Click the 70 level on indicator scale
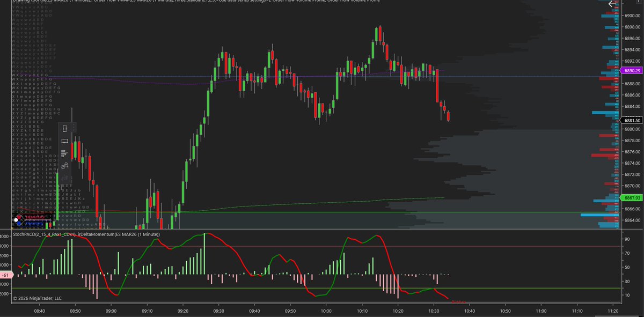The image size is (644, 317). (627, 252)
